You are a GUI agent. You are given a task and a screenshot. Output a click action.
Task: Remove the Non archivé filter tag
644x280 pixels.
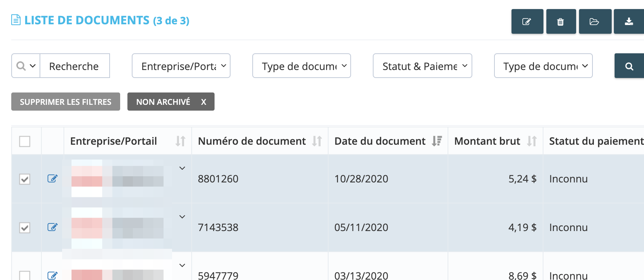click(204, 102)
